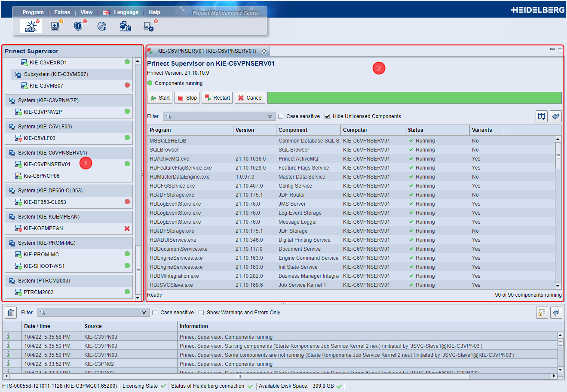This screenshot has height=392, width=567.
Task: Open the Prinect Supervisor toolbar icon
Action: [x=31, y=26]
